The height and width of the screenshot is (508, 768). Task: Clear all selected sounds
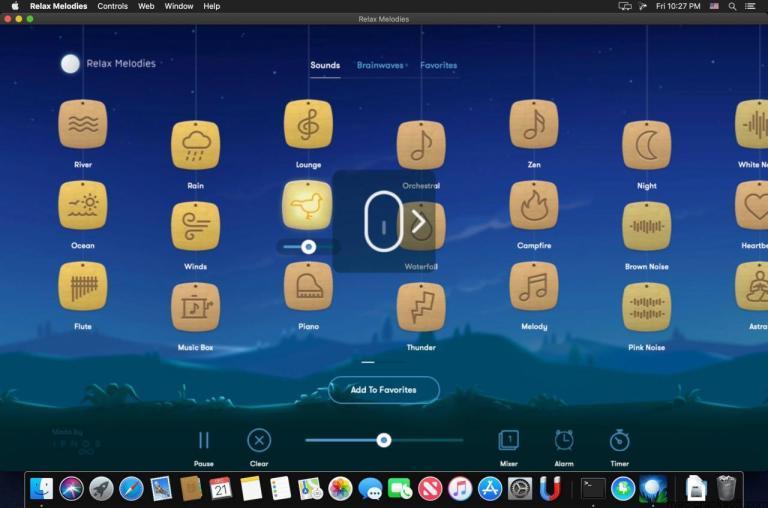(x=259, y=440)
